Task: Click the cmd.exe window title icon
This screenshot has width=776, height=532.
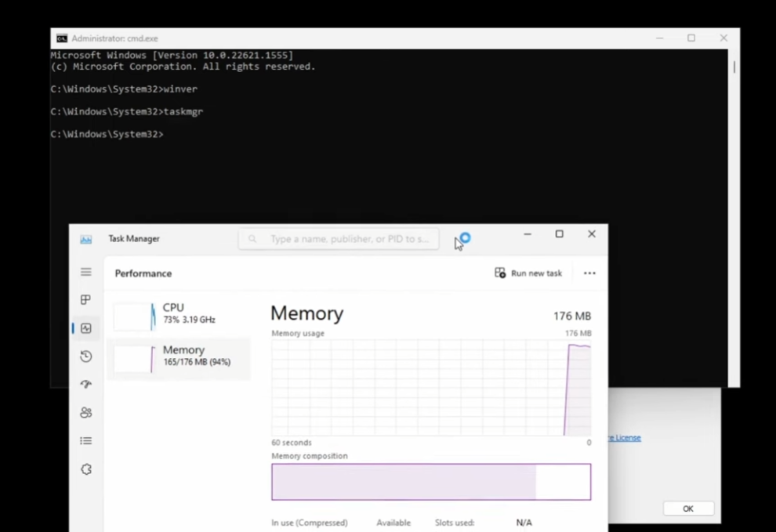Action: click(62, 38)
